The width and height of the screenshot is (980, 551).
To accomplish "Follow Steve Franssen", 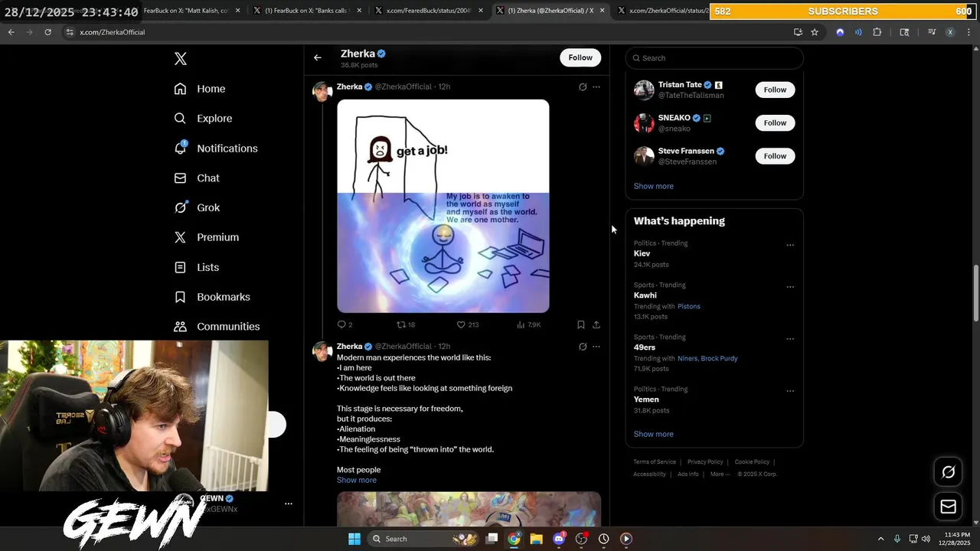I will 775,156.
